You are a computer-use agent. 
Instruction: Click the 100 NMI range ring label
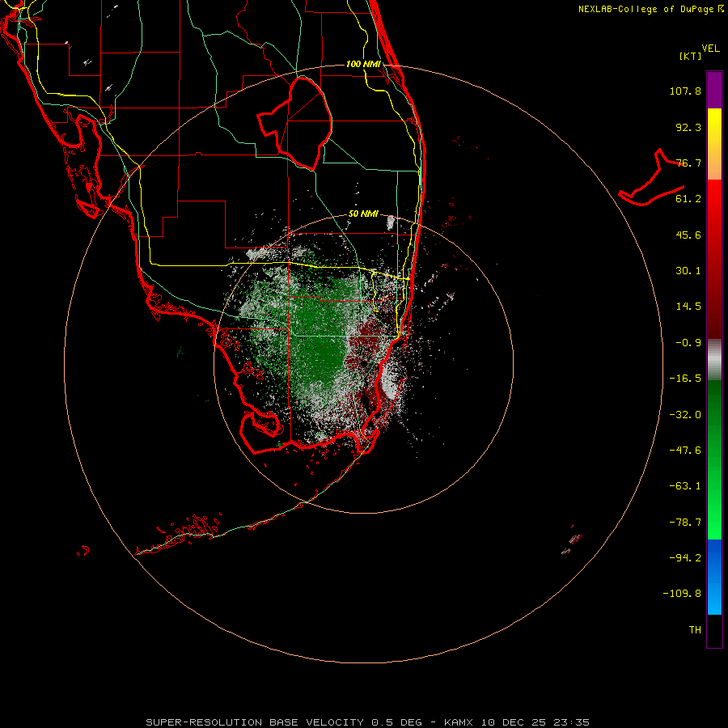[363, 64]
